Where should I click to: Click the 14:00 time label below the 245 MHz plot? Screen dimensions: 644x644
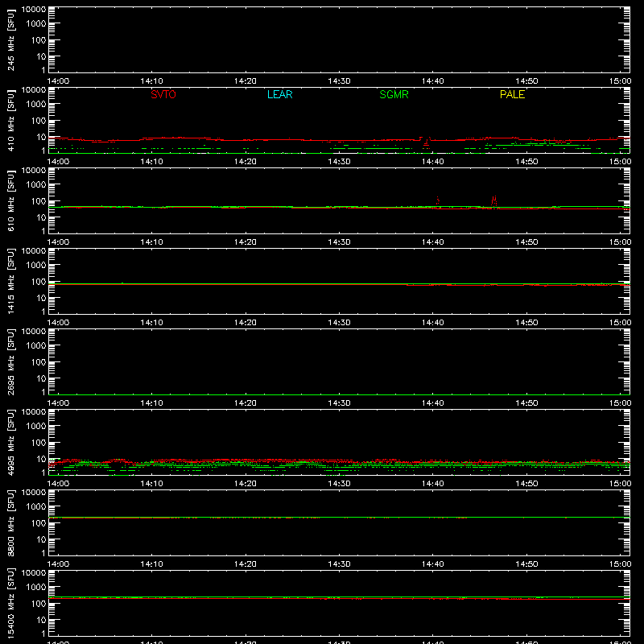[58, 81]
